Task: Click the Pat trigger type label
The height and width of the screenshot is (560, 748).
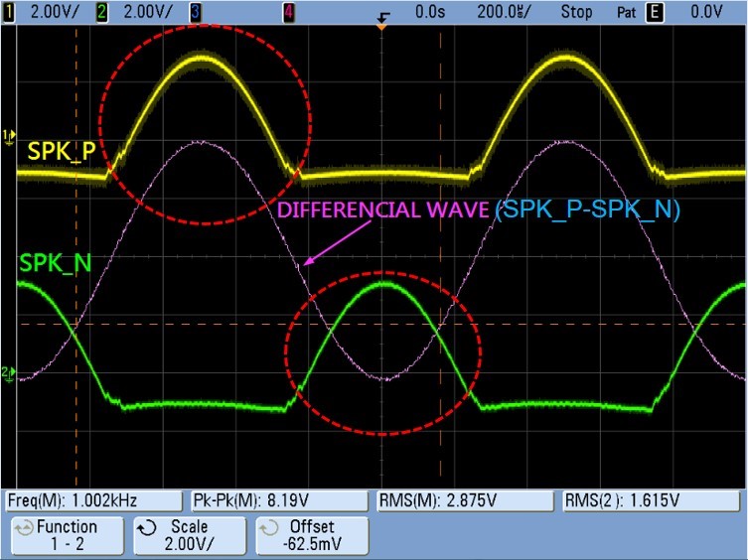Action: tap(627, 12)
